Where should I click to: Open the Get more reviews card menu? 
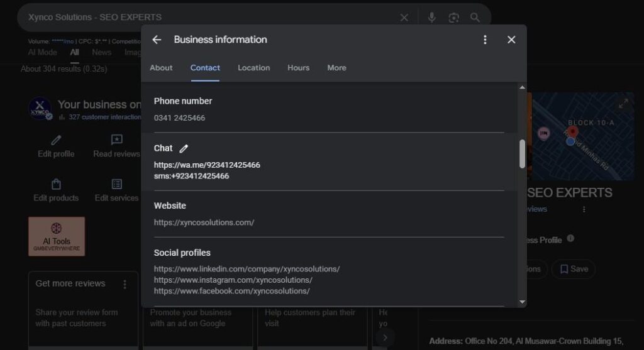pos(125,284)
